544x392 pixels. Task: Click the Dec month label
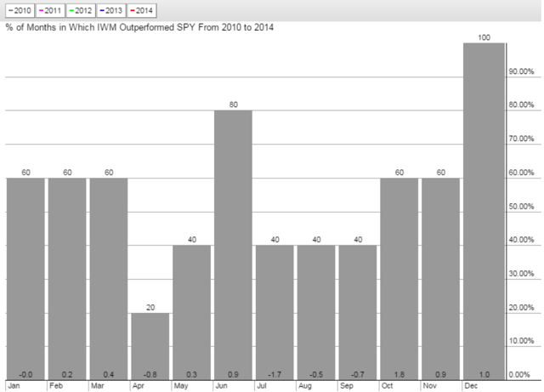[471, 386]
